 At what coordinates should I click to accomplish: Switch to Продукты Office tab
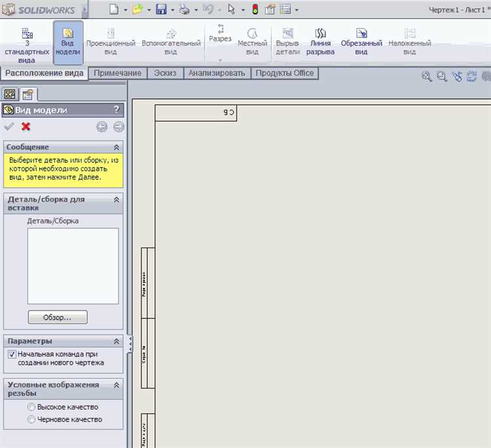click(x=285, y=73)
